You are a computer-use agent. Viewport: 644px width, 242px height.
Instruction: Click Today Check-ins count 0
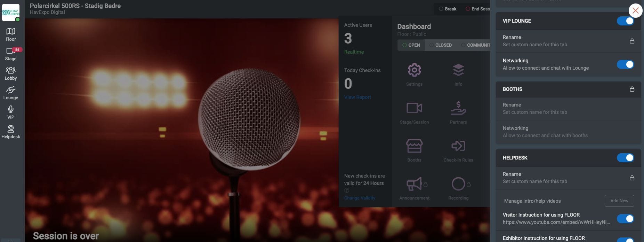click(348, 84)
